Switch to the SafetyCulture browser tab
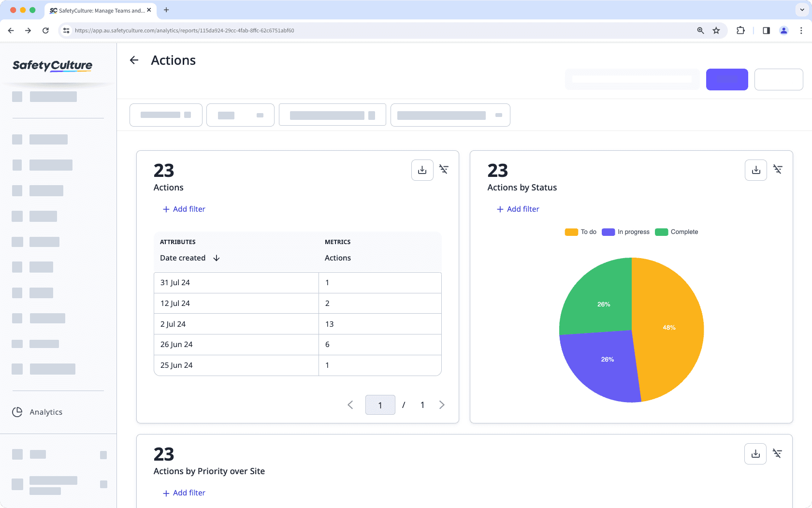 click(x=97, y=10)
